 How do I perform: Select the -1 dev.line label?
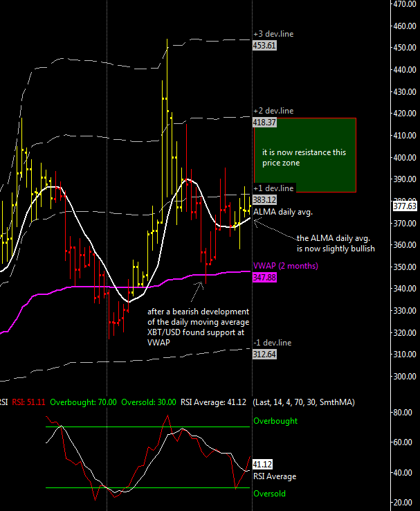click(x=272, y=343)
